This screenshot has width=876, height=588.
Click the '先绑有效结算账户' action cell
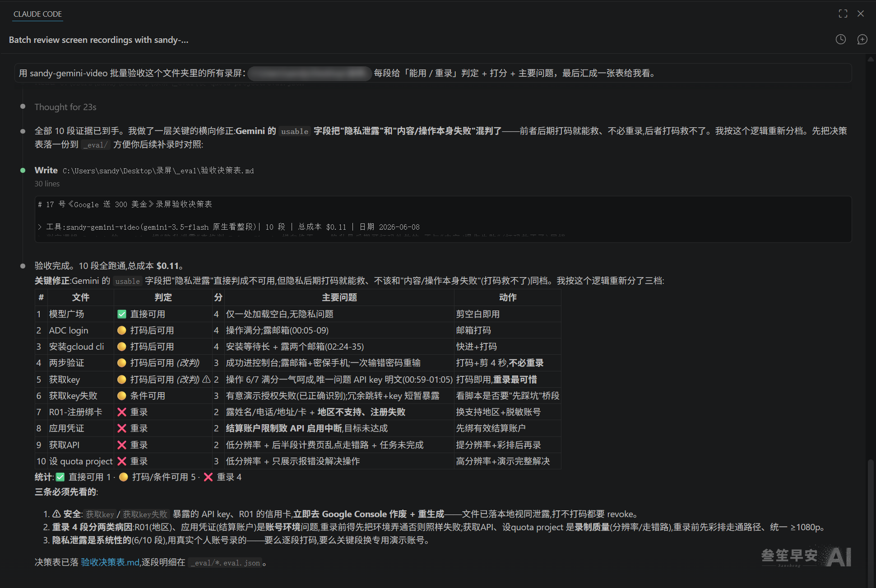click(507, 428)
